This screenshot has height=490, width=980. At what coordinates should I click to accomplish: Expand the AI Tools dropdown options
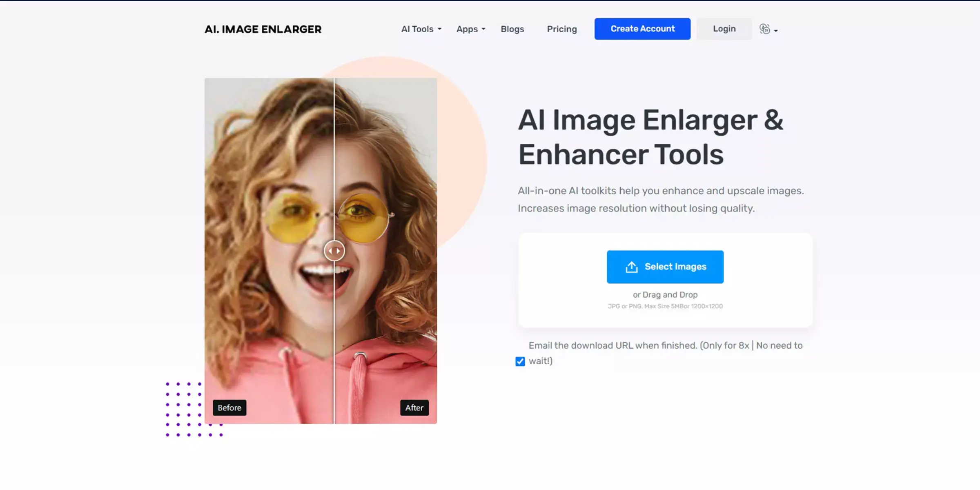click(421, 29)
